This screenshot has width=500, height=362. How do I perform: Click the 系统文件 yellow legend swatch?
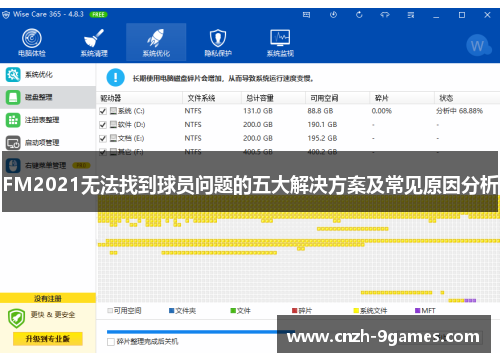[x=356, y=311]
